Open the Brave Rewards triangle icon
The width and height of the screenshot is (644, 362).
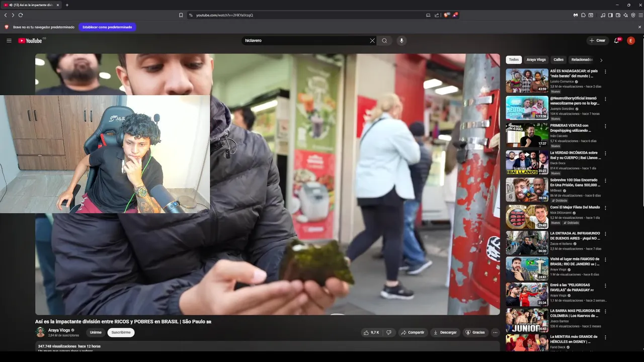(x=455, y=15)
